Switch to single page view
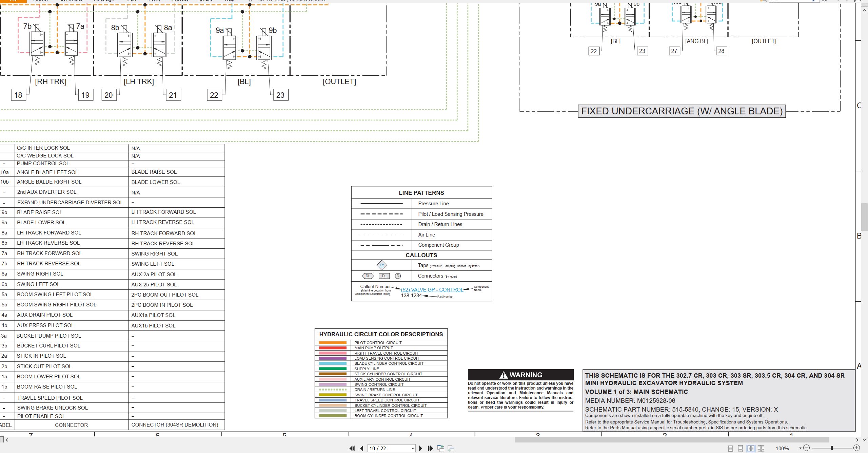 click(730, 448)
